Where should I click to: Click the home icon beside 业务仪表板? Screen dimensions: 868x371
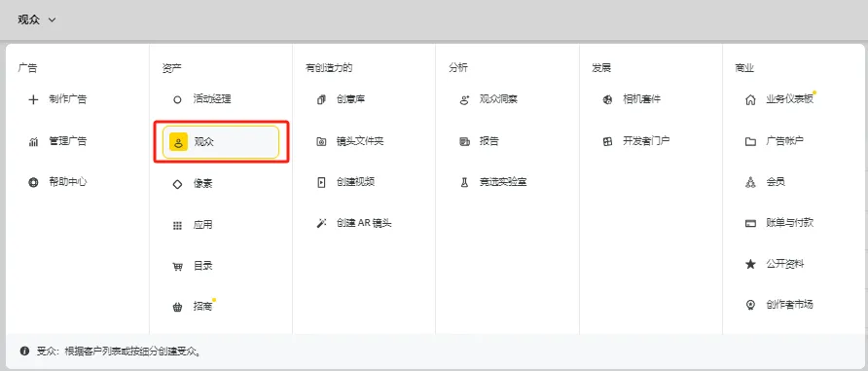[x=750, y=100]
